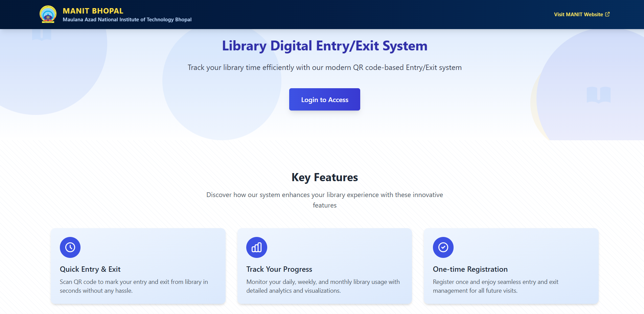Click the 'Register once and enjoy' description text
The image size is (644, 314).
pyautogui.click(x=495, y=286)
